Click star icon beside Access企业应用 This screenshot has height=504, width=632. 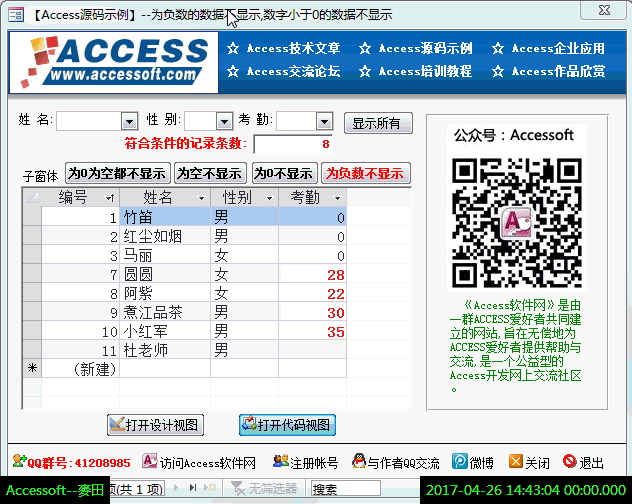click(498, 49)
